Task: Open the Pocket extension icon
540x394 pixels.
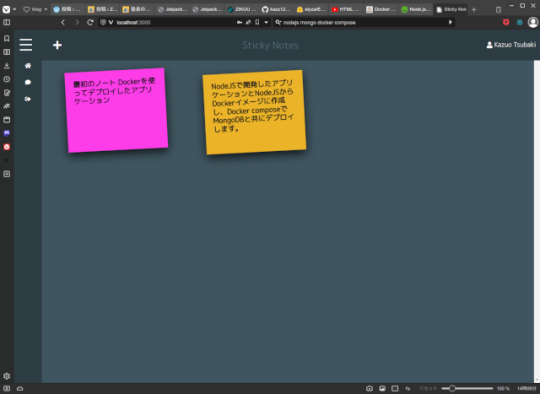Action: point(506,22)
